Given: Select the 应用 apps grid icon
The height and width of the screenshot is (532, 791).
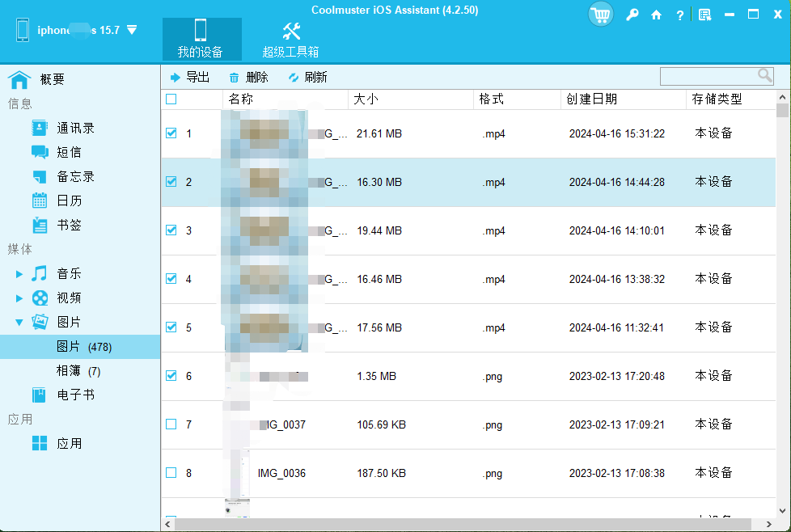Looking at the screenshot, I should point(40,443).
